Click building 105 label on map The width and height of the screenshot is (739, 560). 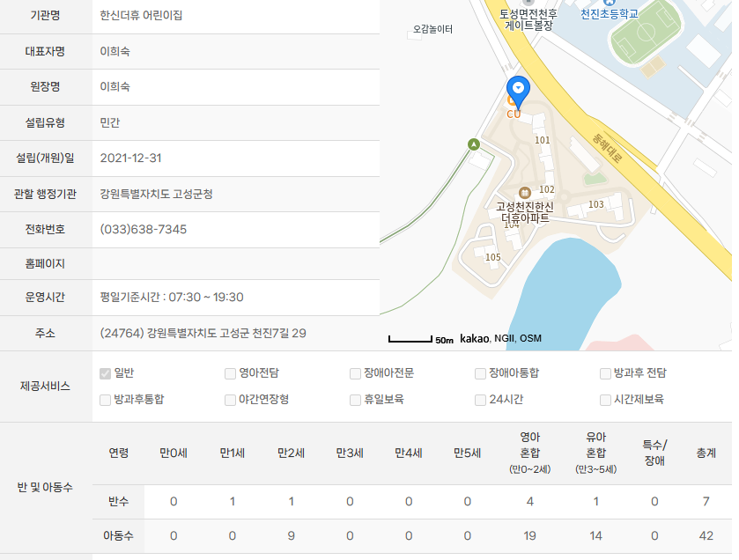(x=492, y=257)
